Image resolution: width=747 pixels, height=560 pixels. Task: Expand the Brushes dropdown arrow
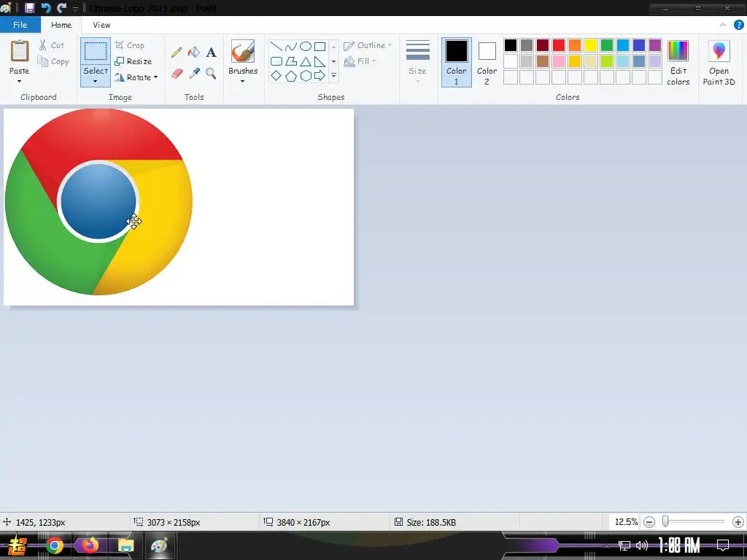click(242, 82)
